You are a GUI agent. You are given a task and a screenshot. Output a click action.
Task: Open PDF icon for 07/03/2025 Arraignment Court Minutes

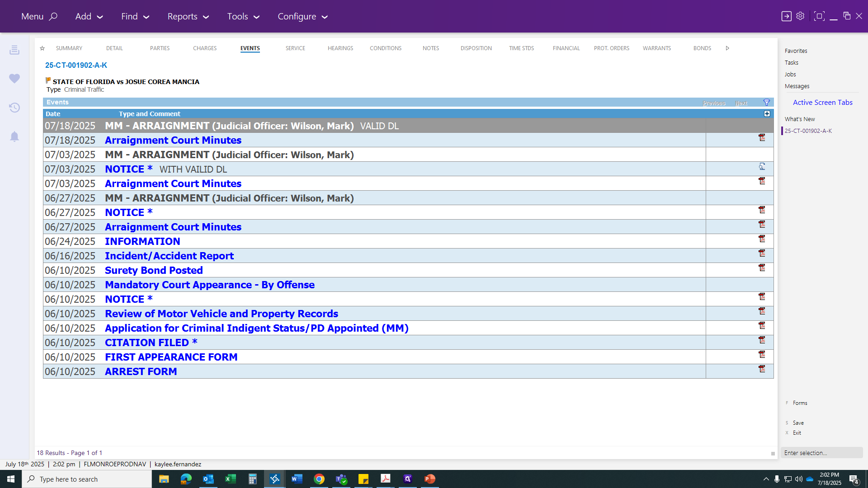(762, 181)
